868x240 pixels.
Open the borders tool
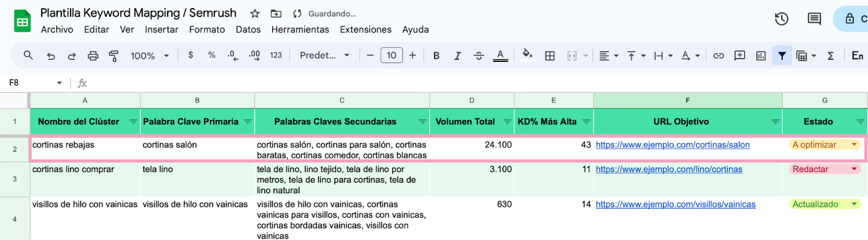550,55
